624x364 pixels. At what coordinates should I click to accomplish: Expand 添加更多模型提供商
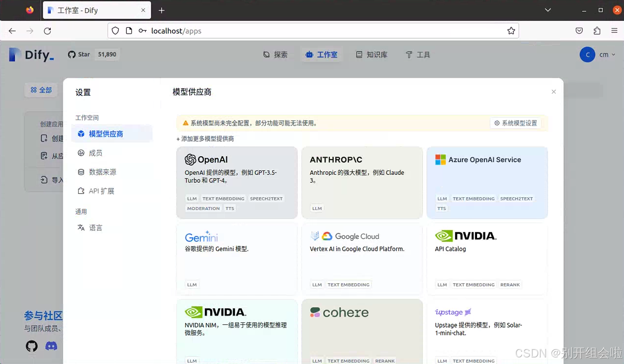tap(205, 139)
